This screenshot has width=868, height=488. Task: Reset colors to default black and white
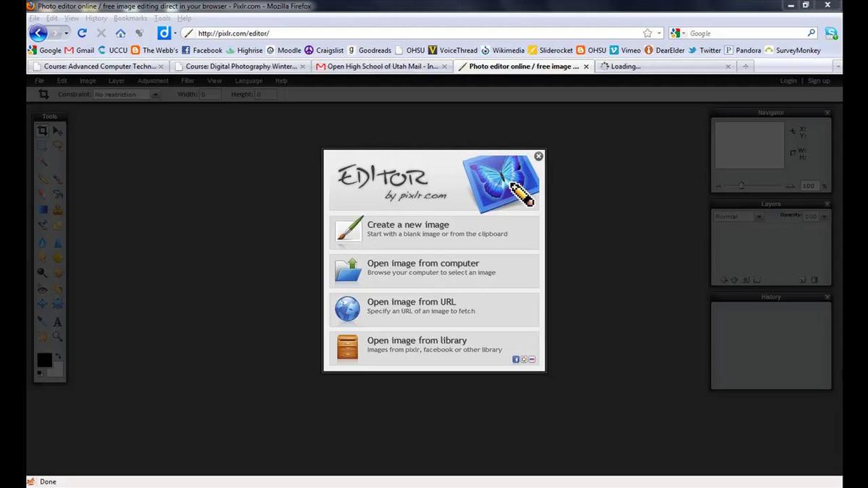coord(40,374)
